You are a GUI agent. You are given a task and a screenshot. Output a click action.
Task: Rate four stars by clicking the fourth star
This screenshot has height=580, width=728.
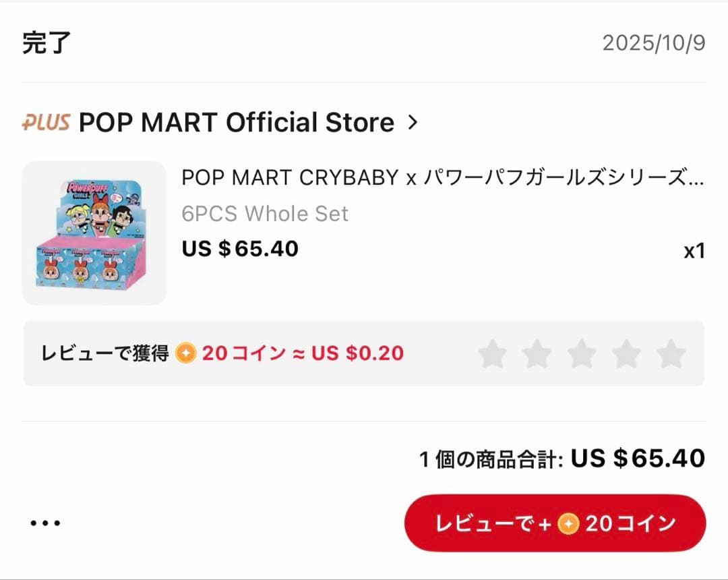click(626, 353)
